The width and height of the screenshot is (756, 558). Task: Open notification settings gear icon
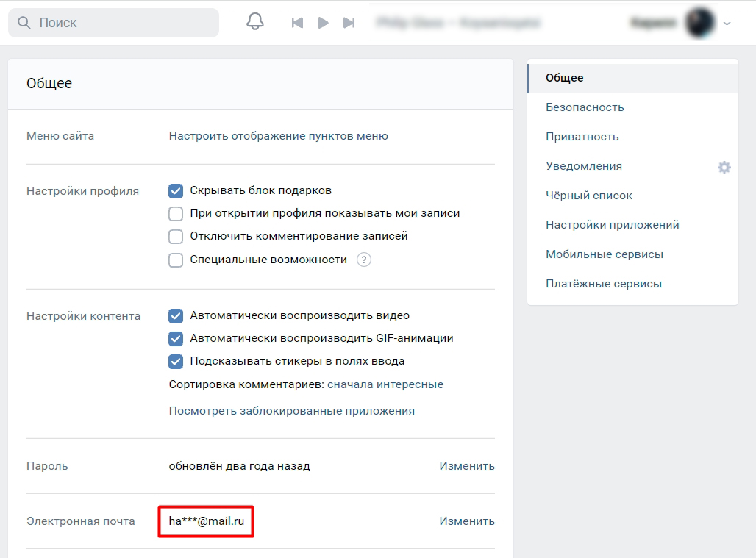click(724, 168)
